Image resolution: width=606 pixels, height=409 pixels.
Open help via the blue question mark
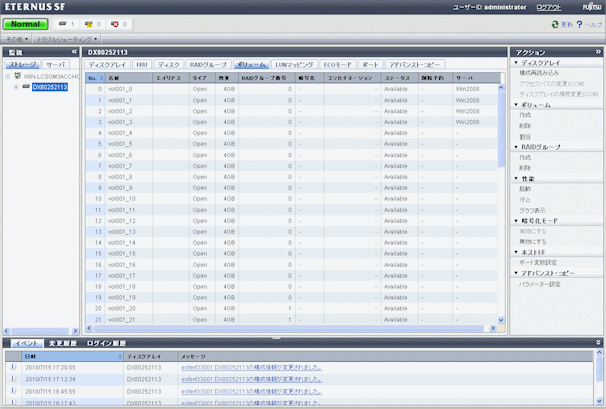[579, 24]
